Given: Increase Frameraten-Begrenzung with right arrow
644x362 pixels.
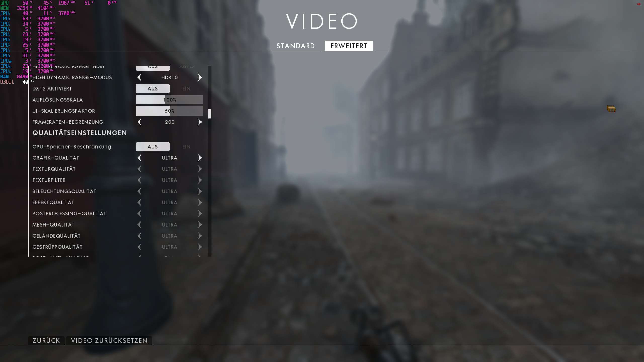Looking at the screenshot, I should pos(200,122).
